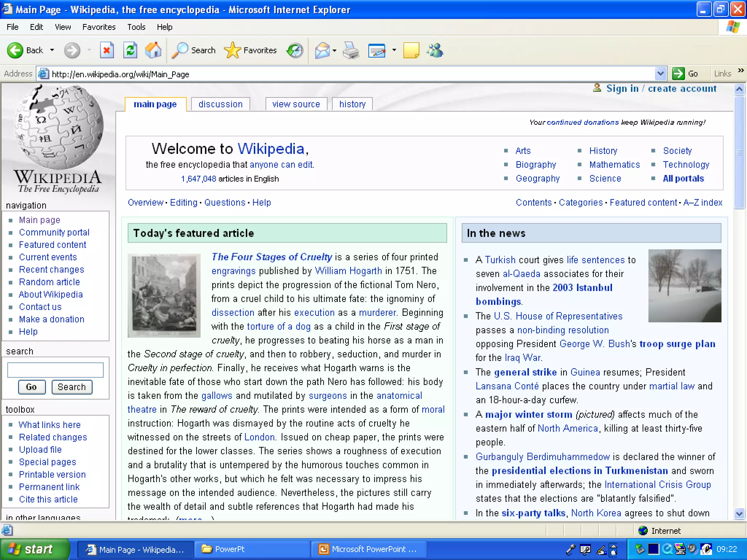Expand the Edit button dropdown arrow
Image resolution: width=747 pixels, height=560 pixels.
[x=394, y=50]
